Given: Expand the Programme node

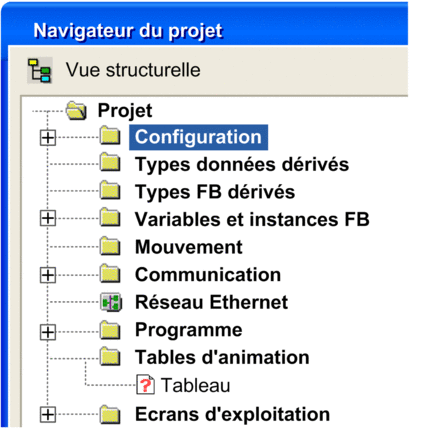Looking at the screenshot, I should [x=48, y=332].
